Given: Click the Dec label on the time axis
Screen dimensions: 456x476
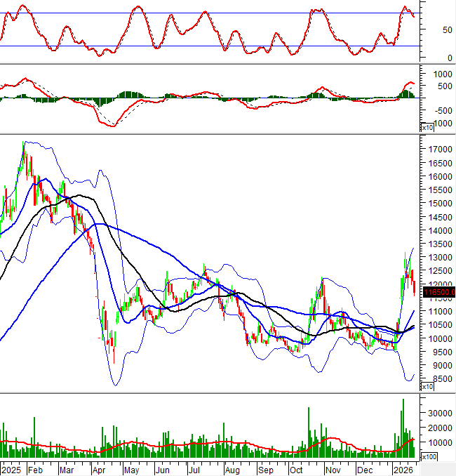Looking at the screenshot, I should tap(364, 468).
